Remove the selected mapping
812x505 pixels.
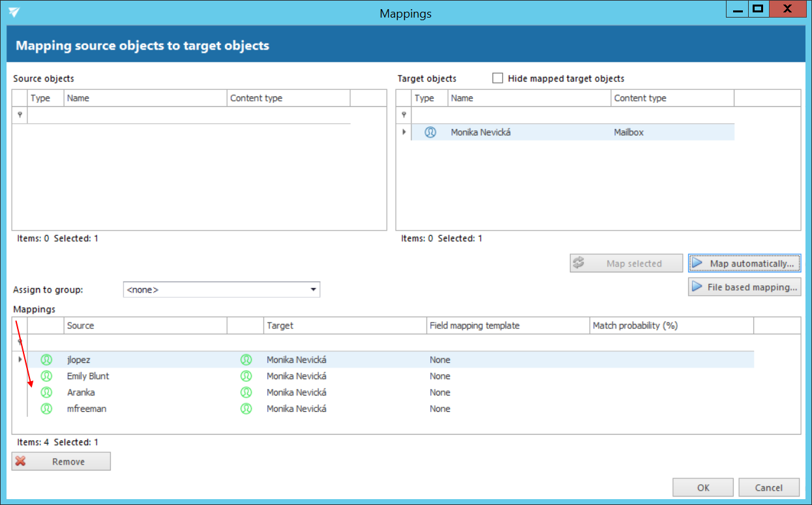61,461
